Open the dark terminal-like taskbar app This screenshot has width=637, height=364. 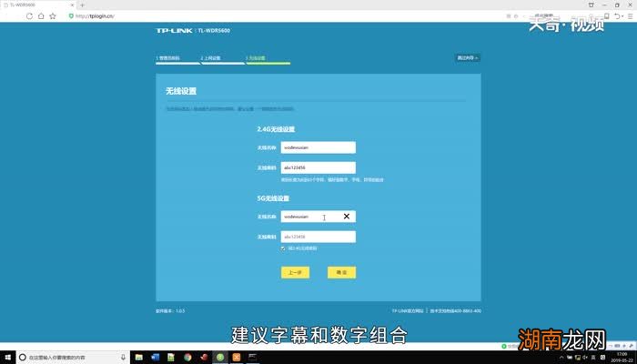253,358
